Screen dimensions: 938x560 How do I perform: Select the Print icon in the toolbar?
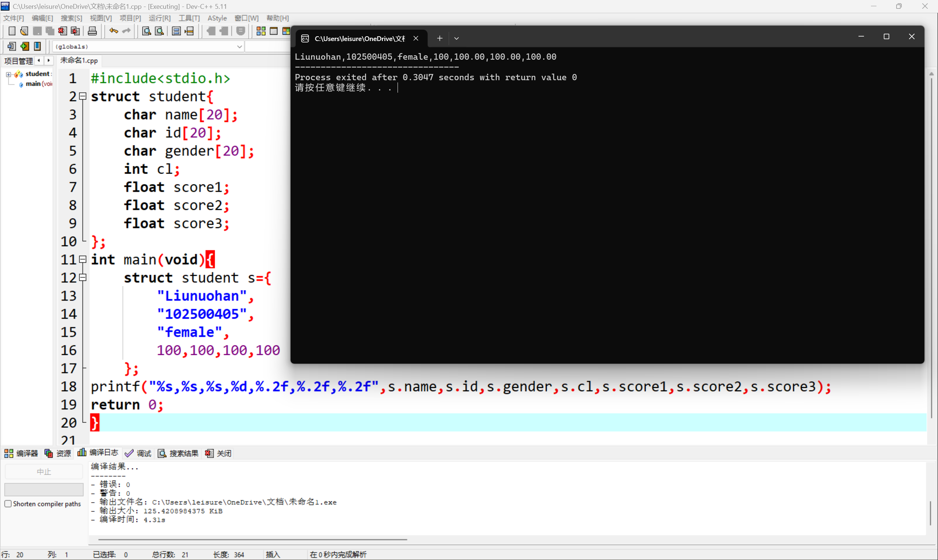(x=92, y=31)
